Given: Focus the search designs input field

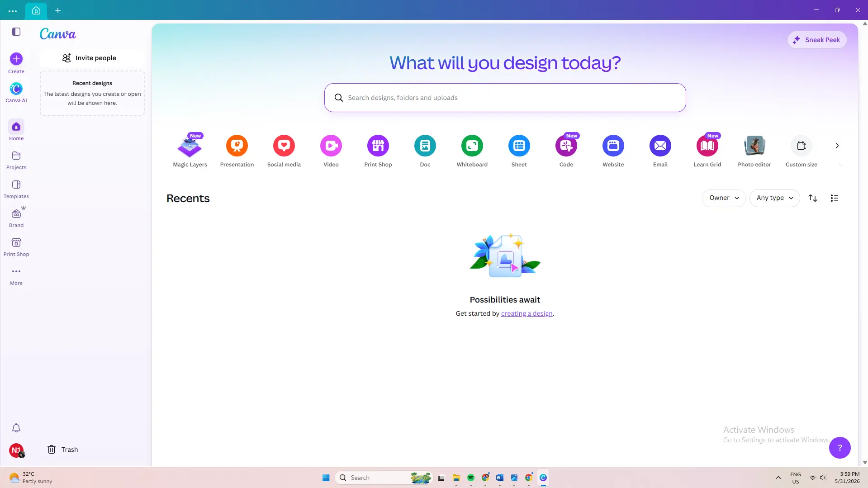Looking at the screenshot, I should (x=505, y=98).
